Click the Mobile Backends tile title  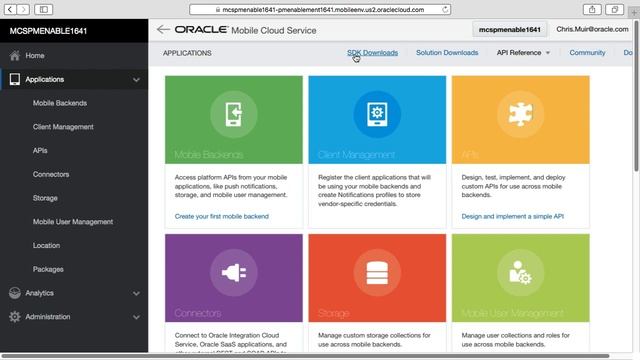coord(209,155)
